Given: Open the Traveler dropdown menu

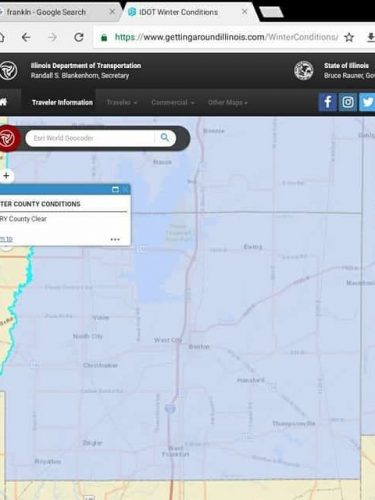Looking at the screenshot, I should [122, 103].
